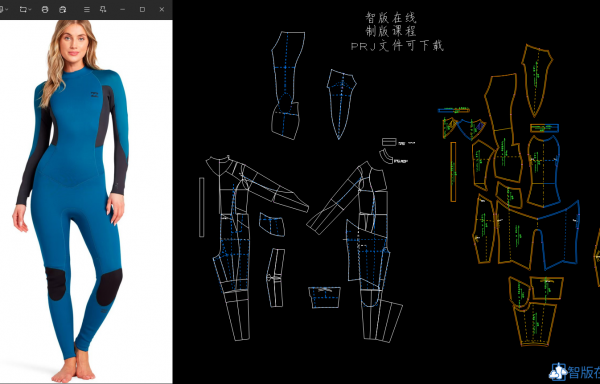
Task: Click the print icon in the viewer toolbar
Action: click(45, 10)
